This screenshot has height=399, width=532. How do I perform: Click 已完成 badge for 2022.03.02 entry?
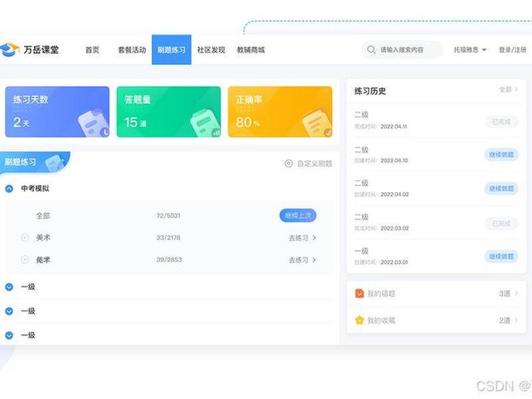pos(501,223)
